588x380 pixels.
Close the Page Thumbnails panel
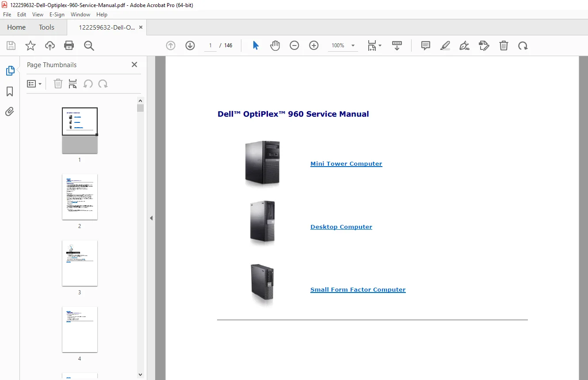pos(134,65)
